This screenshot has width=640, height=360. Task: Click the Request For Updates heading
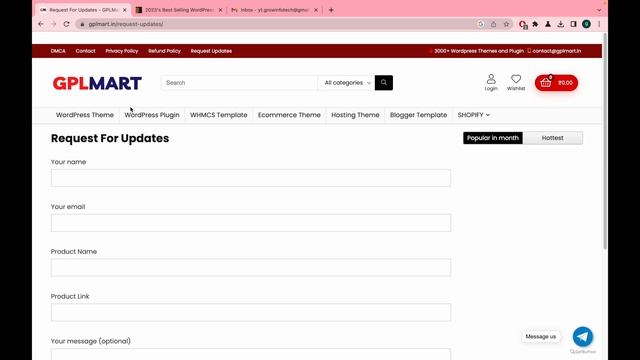pyautogui.click(x=110, y=138)
